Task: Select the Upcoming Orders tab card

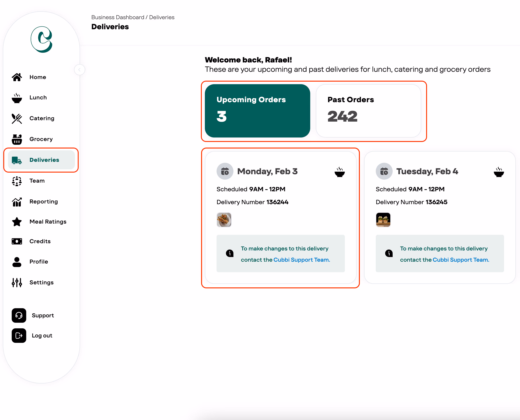Action: [x=257, y=111]
